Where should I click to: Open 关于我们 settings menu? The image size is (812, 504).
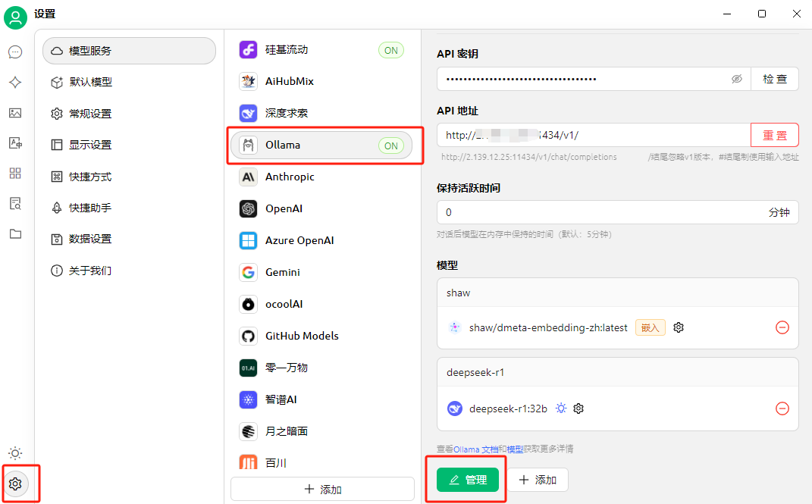coord(129,271)
